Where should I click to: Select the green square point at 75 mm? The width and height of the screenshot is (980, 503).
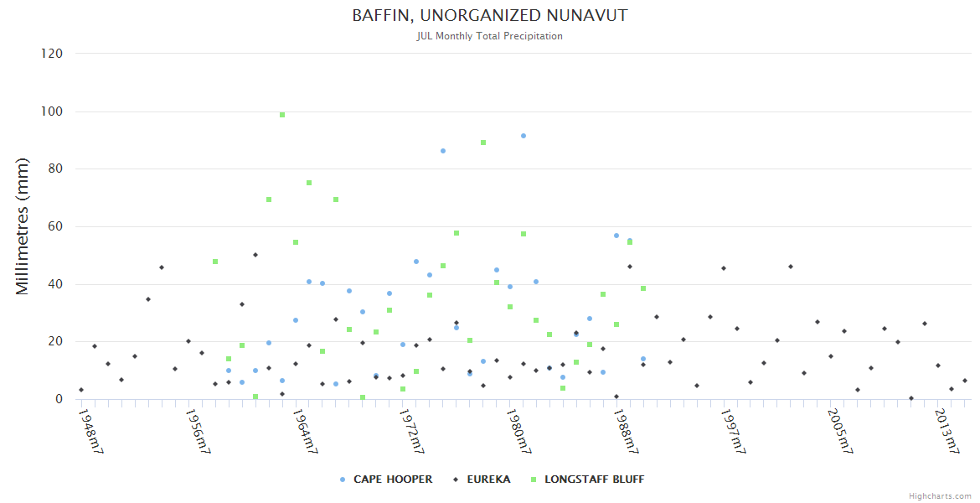coord(309,183)
